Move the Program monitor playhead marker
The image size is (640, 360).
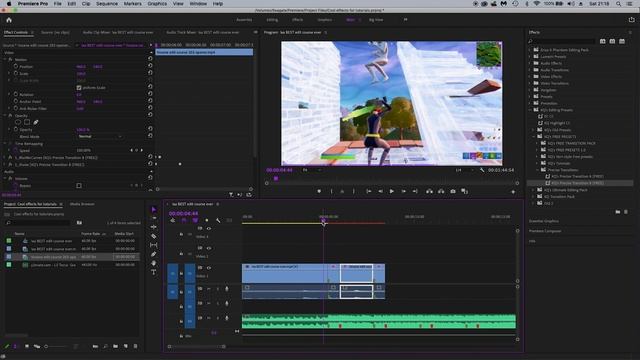pyautogui.click(x=276, y=178)
